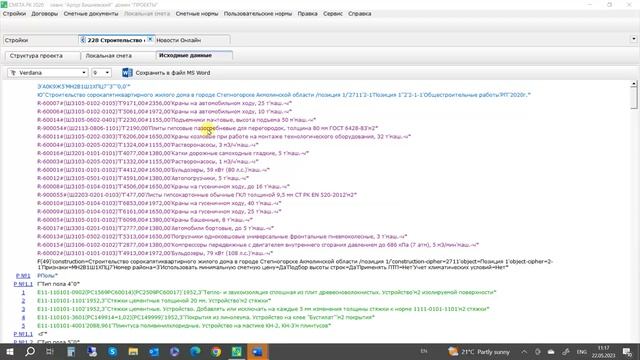Click the R-60014 Подъемники мачтовые line
This screenshot has height=360, width=640.
pyautogui.click(x=176, y=120)
